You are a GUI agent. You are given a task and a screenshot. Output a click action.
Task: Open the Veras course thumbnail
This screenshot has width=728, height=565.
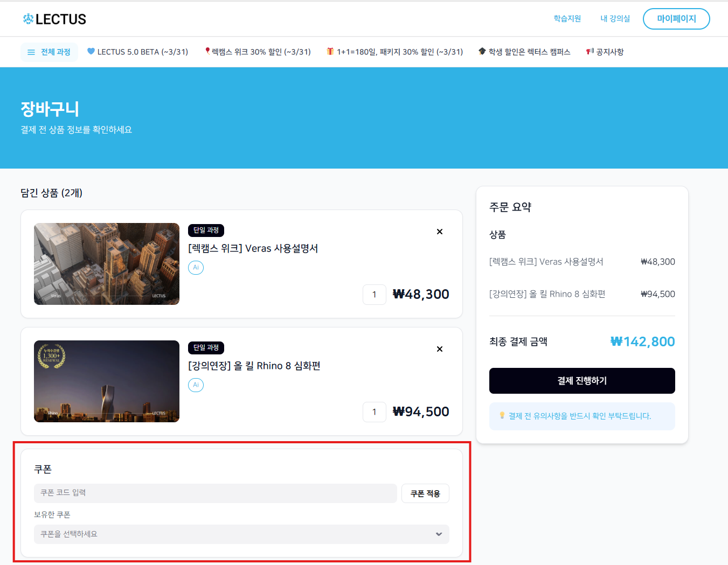click(x=107, y=264)
